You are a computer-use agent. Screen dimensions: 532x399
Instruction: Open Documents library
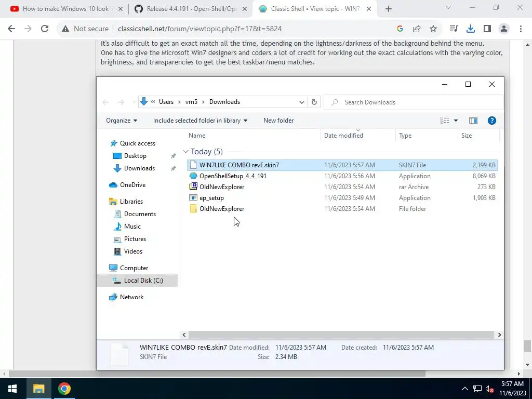pyautogui.click(x=140, y=214)
